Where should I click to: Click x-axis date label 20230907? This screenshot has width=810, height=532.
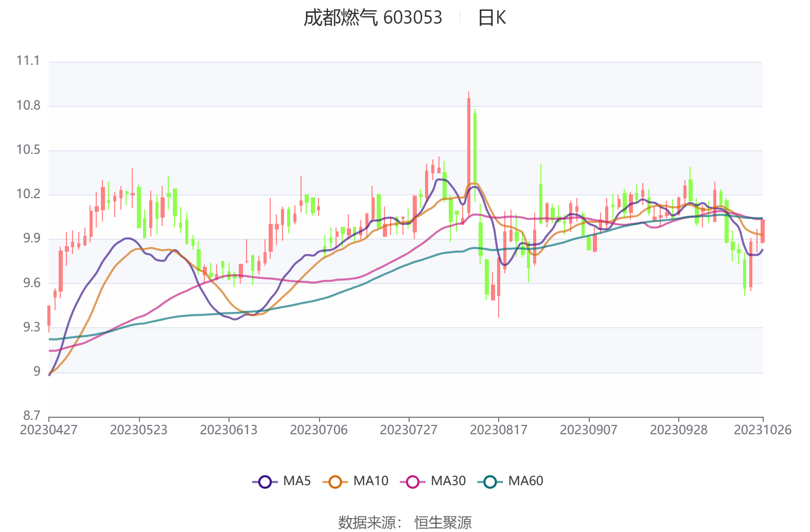[x=589, y=430]
